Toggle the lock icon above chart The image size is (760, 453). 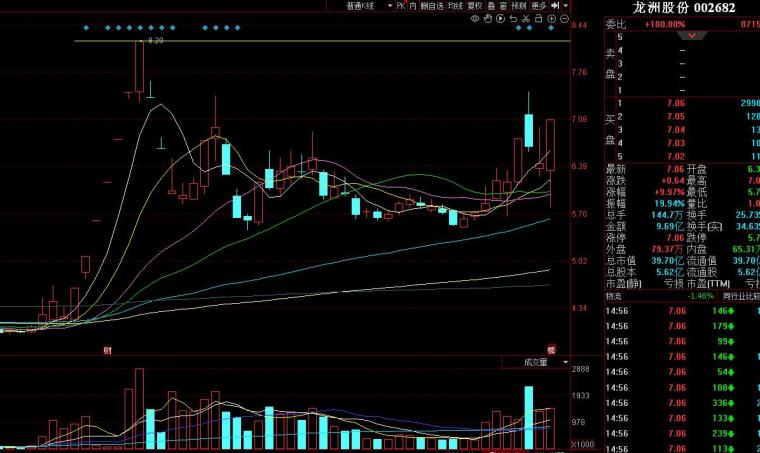(538, 19)
